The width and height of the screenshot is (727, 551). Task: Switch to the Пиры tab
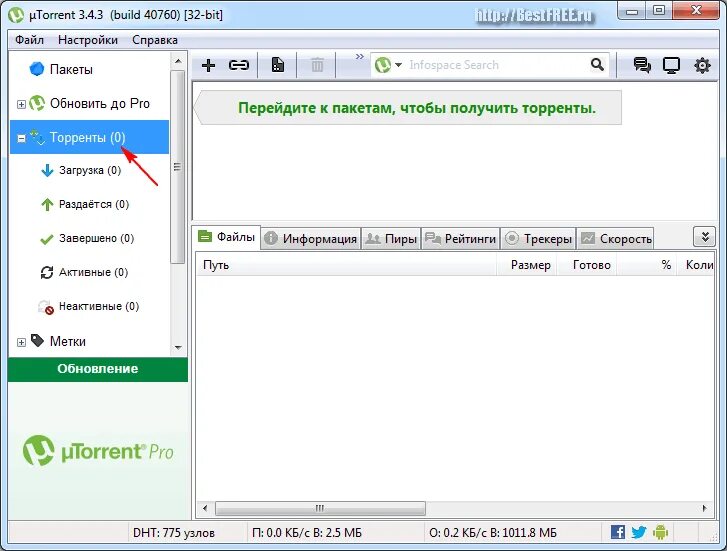coord(391,238)
